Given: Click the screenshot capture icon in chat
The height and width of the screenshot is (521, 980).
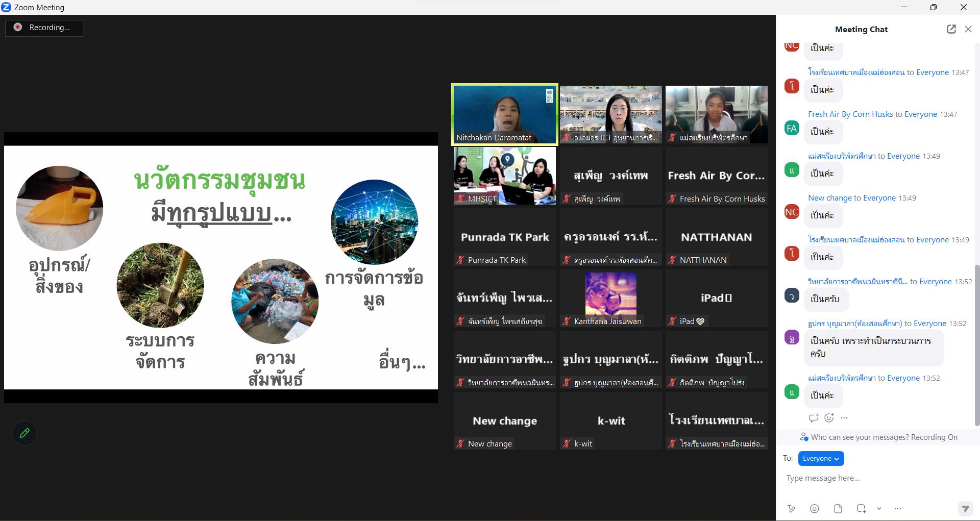Looking at the screenshot, I should 861,508.
